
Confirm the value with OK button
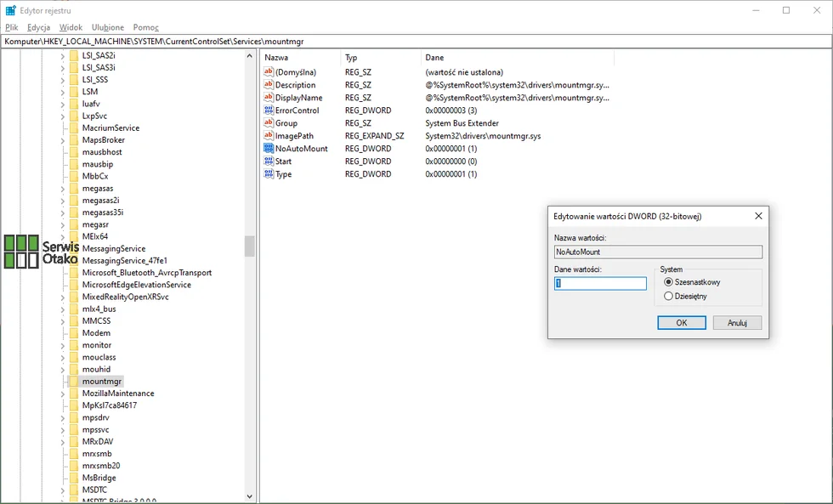click(x=682, y=322)
